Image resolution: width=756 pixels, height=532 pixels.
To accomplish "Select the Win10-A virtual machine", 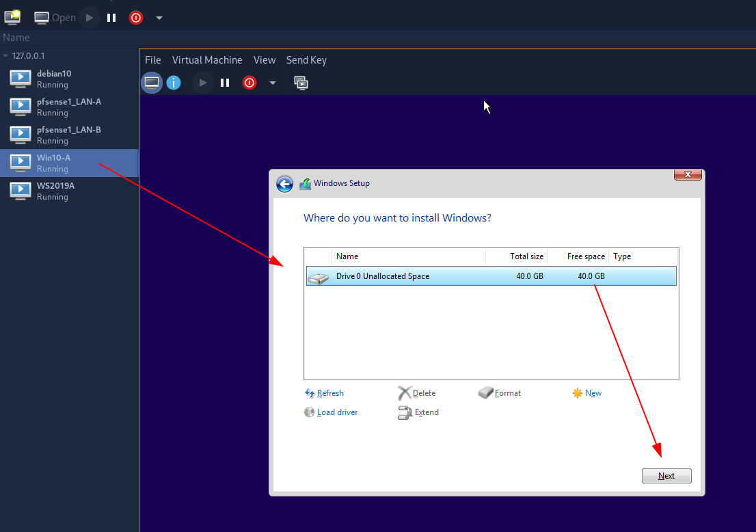I will click(x=70, y=163).
